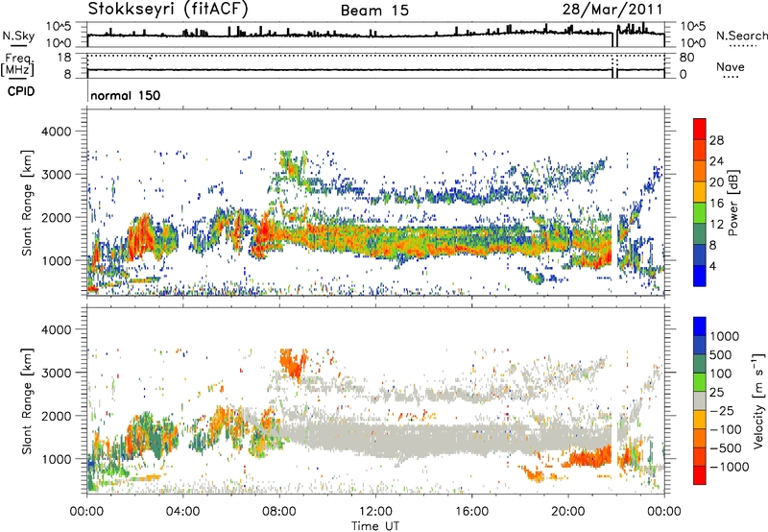Click the '500' tick on velocity colorbar

tap(721, 354)
